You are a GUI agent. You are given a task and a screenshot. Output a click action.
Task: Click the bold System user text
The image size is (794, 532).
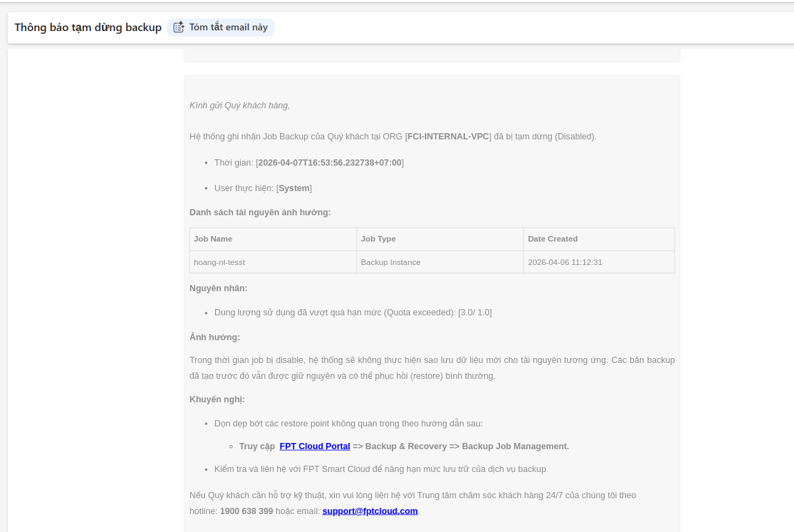click(294, 188)
